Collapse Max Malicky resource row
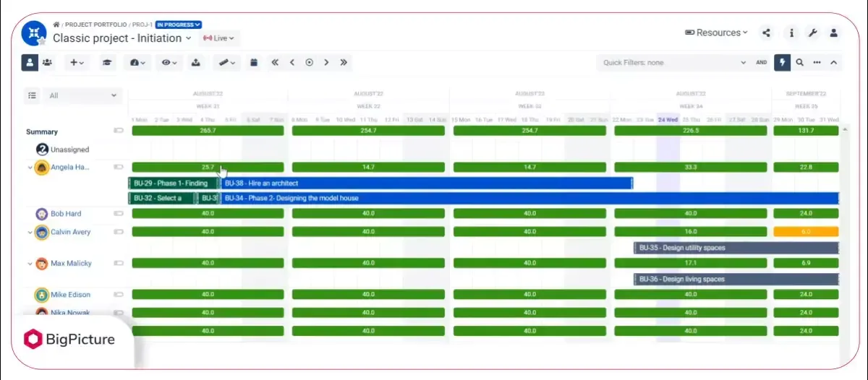This screenshot has height=380, width=868. (x=30, y=264)
